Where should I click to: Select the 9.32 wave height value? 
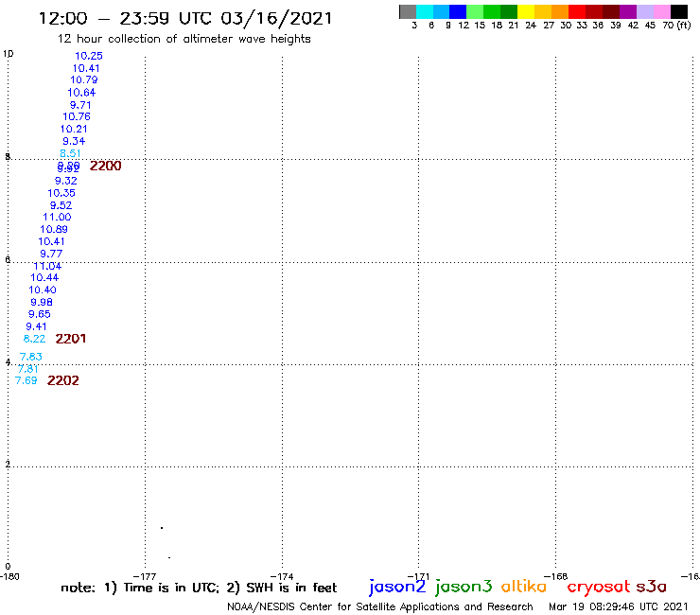click(x=65, y=181)
